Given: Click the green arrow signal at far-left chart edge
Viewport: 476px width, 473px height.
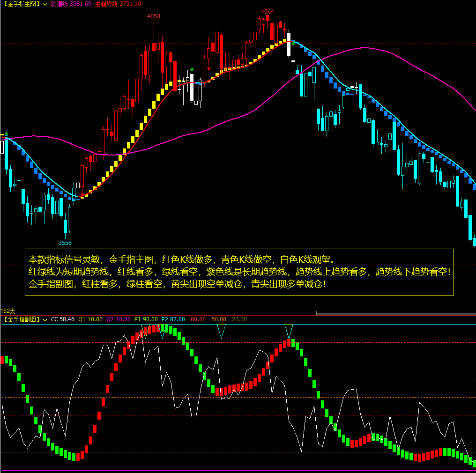Looking at the screenshot, I should 6,133.
